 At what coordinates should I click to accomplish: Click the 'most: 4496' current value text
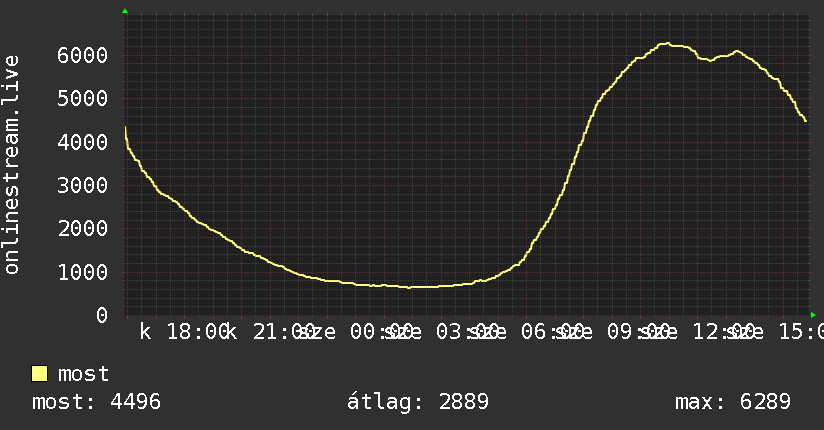pos(96,402)
